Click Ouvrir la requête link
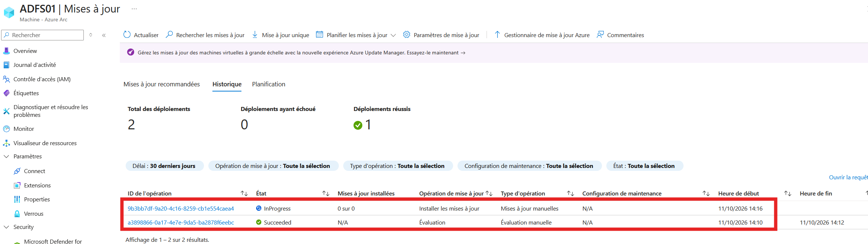 [x=848, y=177]
